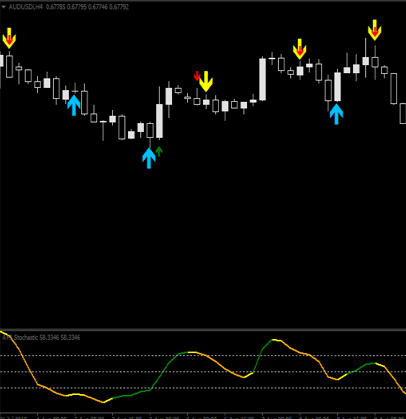
Task: Click the plain yellow down arrow beside red arrow
Action: pyautogui.click(x=206, y=81)
